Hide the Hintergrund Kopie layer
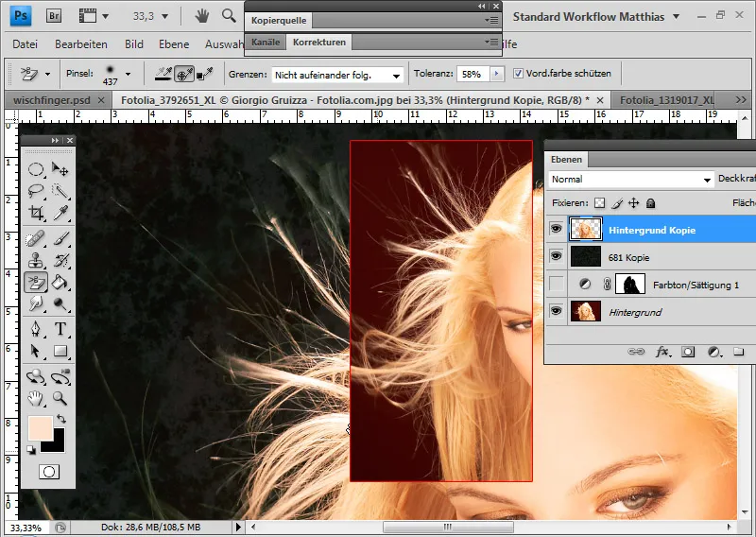Viewport: 756px width, 537px height. [x=556, y=229]
